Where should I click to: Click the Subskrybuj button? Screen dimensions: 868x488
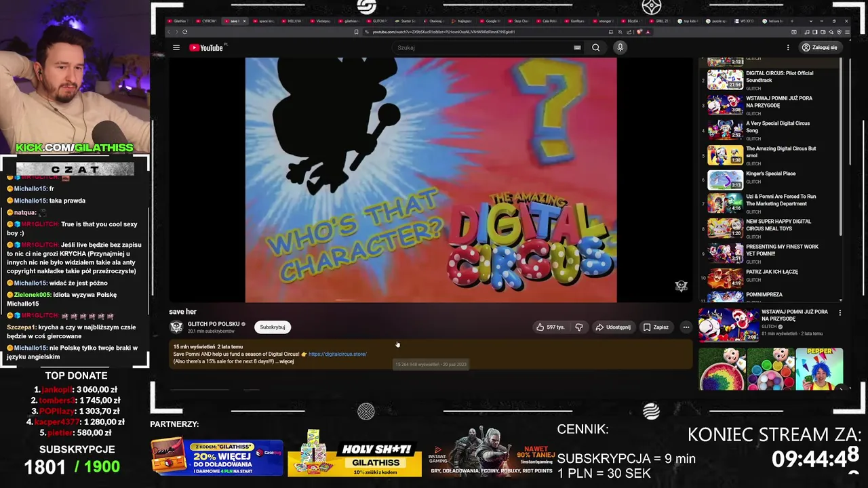(273, 327)
